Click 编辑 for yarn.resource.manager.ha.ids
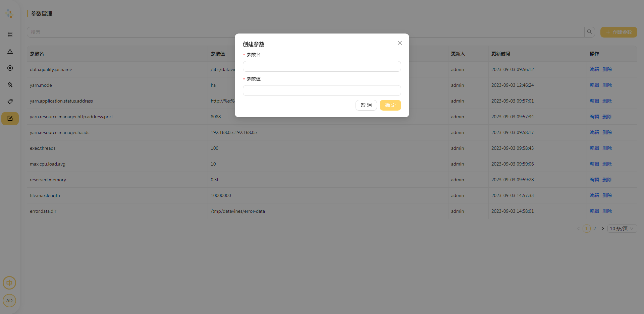Screen dimensions: 644x314 (594, 132)
